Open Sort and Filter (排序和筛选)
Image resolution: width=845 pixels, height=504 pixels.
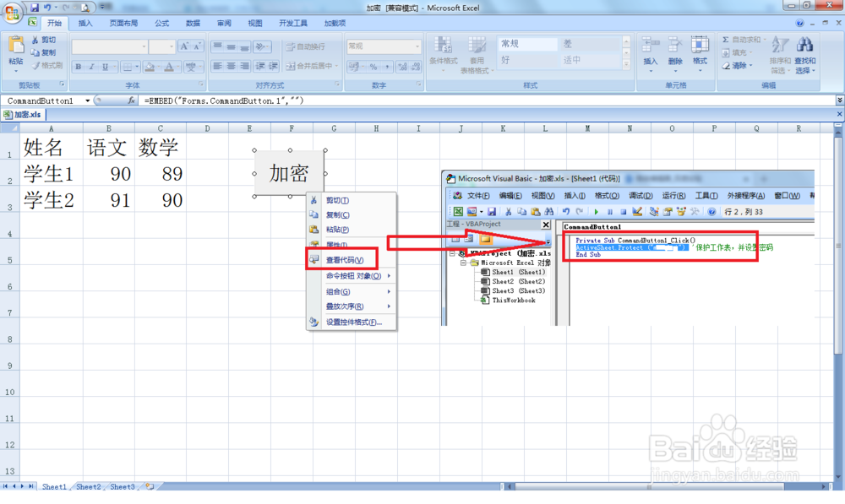pyautogui.click(x=780, y=55)
